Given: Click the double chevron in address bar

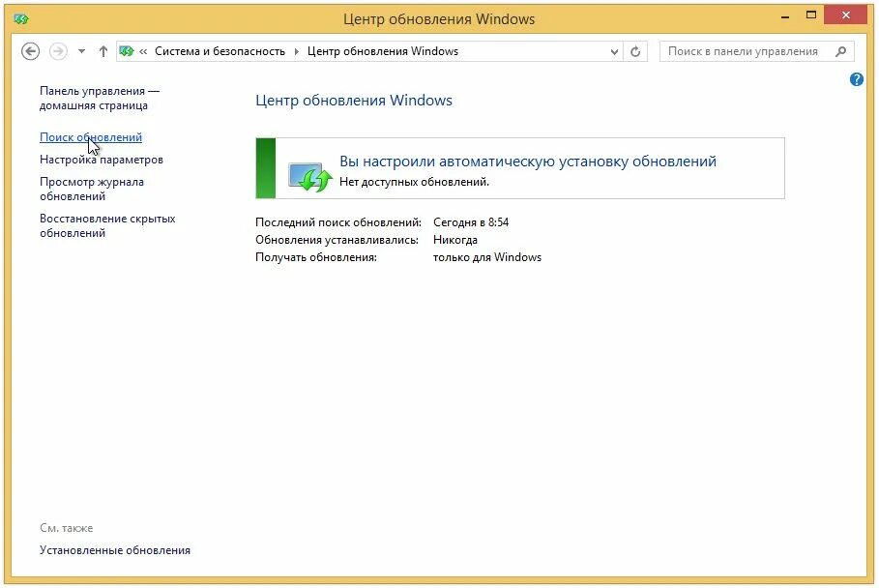Looking at the screenshot, I should pos(143,51).
